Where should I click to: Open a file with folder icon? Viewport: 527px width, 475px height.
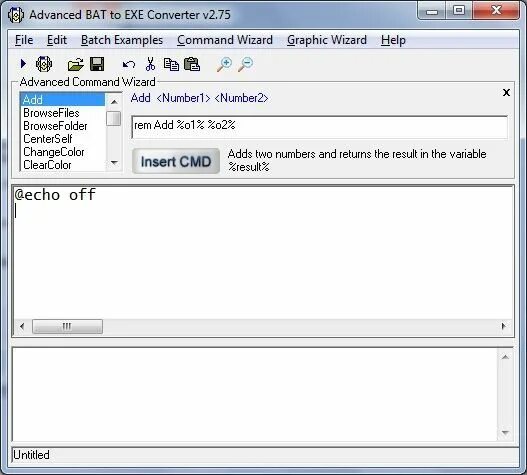point(76,64)
